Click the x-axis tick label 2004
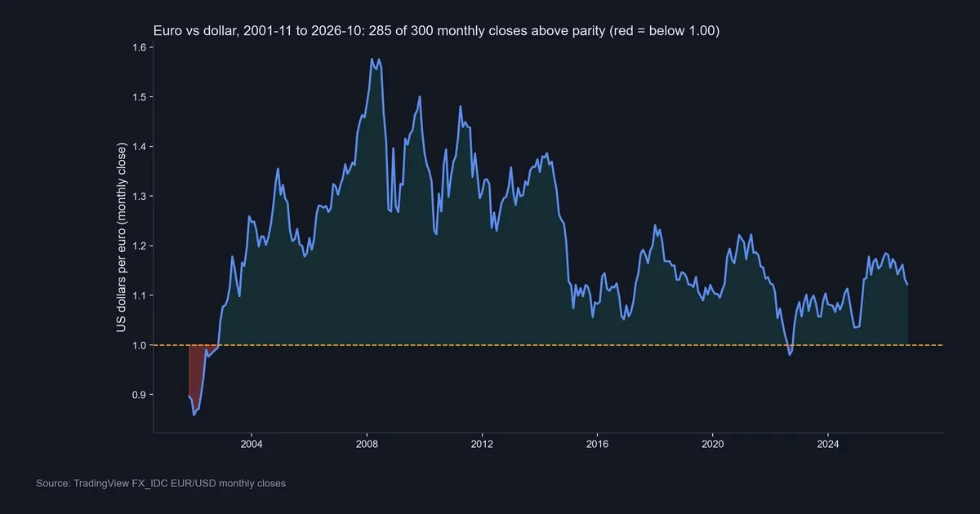 (251, 445)
